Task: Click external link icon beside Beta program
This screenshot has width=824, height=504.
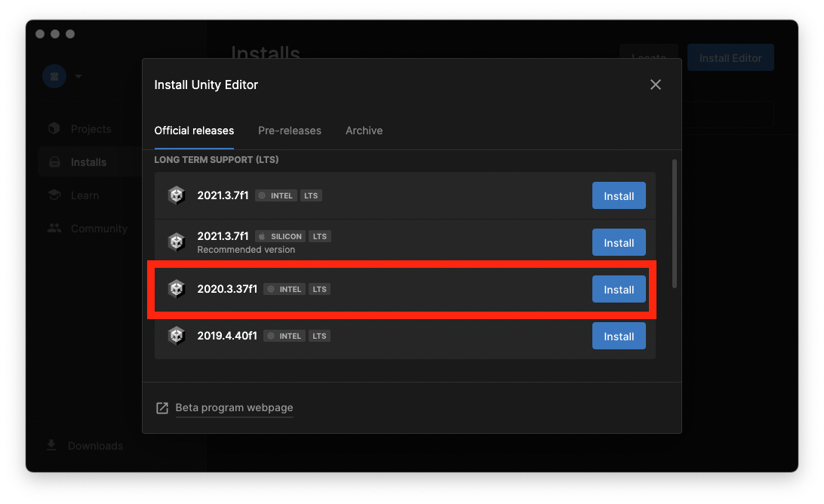Action: 161,408
